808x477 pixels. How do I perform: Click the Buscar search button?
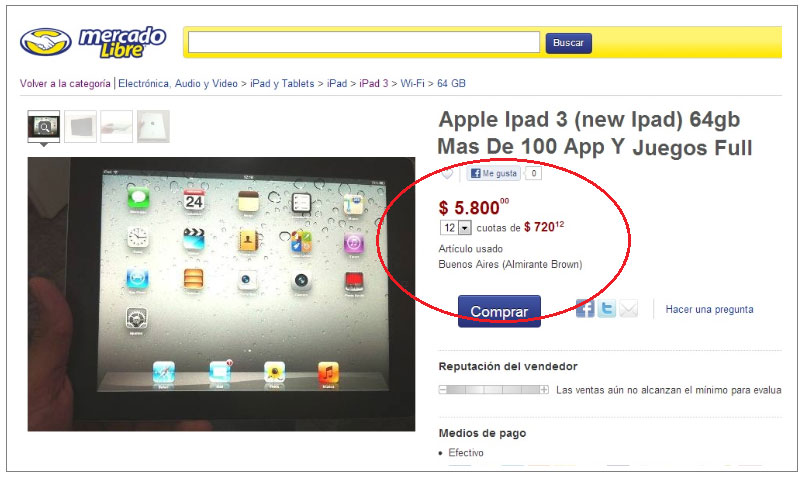[x=568, y=43]
